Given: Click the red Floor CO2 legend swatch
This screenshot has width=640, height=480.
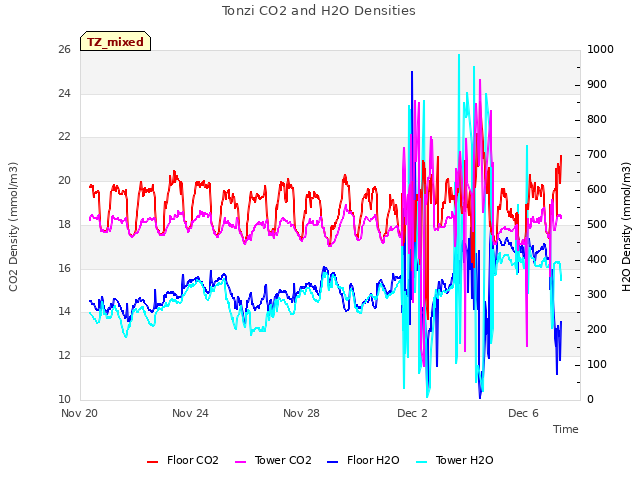Looking at the screenshot, I should (x=152, y=462).
